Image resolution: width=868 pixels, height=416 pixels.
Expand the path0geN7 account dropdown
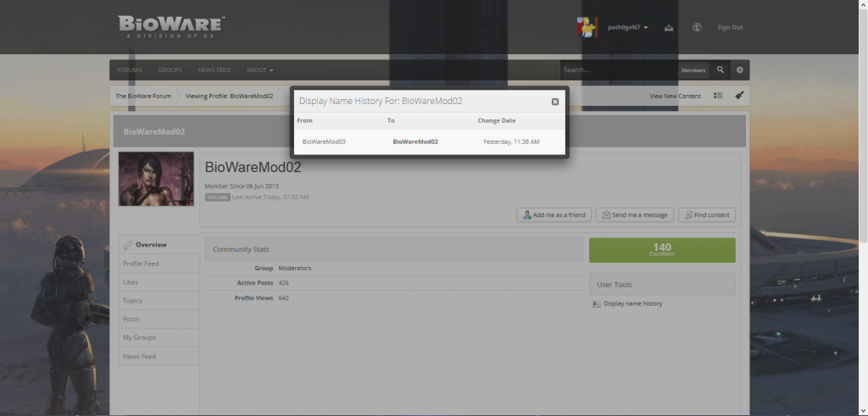click(x=627, y=27)
